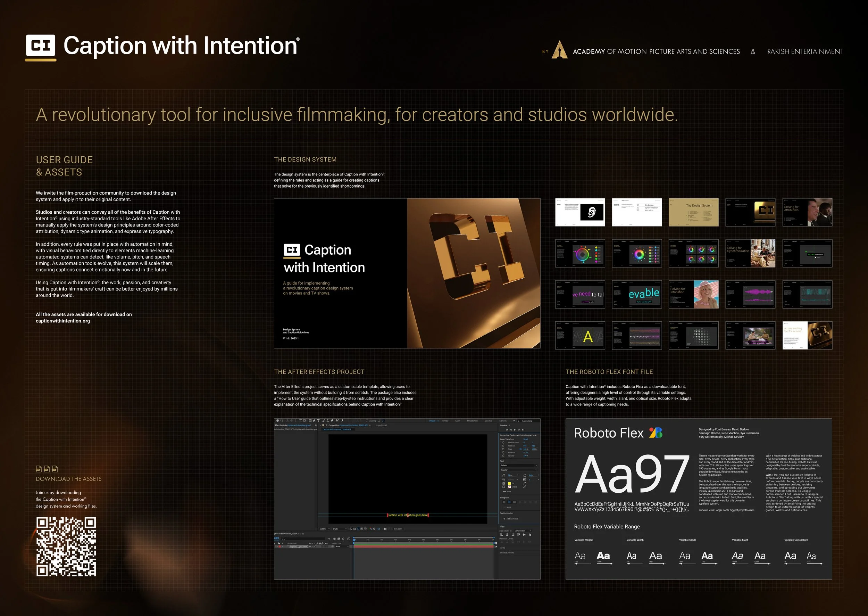Select the Zoom magnifier tool

pos(282,421)
